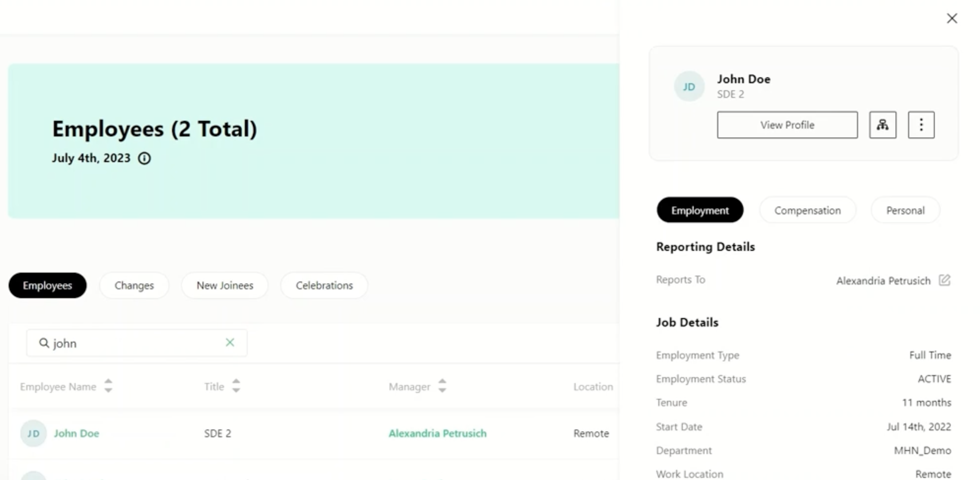Click Alexandria Petrusich in Reports To
Screen dimensions: 980x480
[x=883, y=281]
